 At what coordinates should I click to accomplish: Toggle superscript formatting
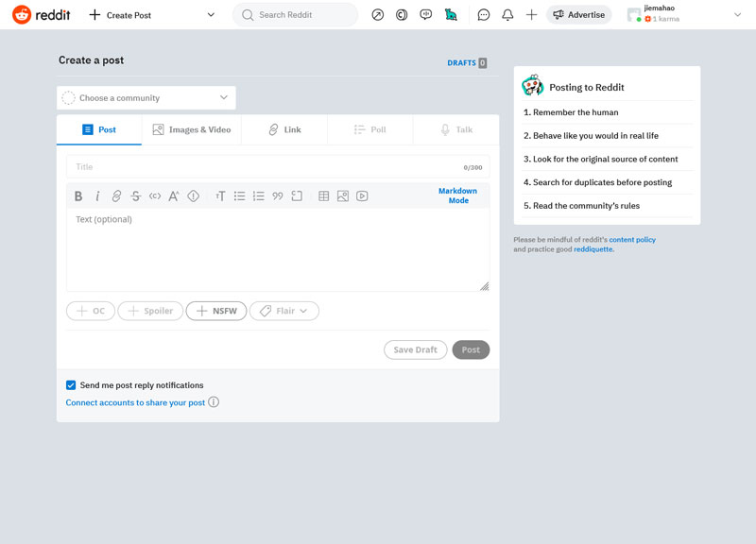click(174, 196)
